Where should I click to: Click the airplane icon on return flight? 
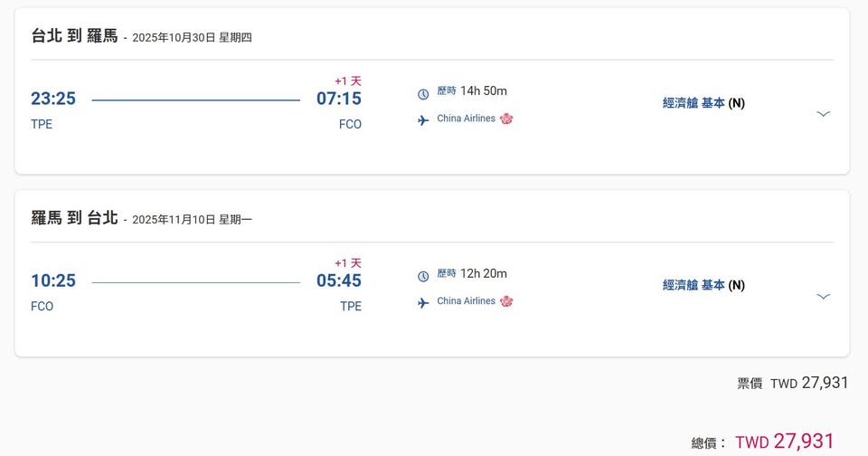click(x=423, y=303)
